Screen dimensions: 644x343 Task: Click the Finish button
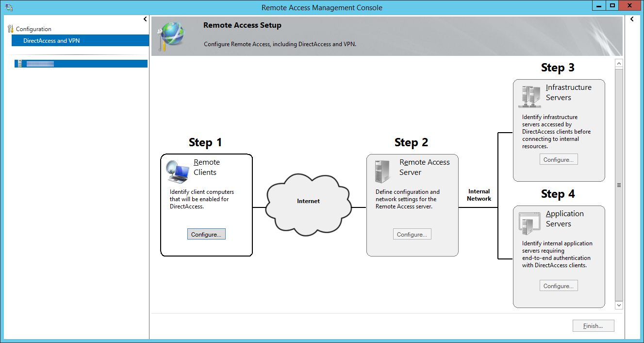pos(594,326)
